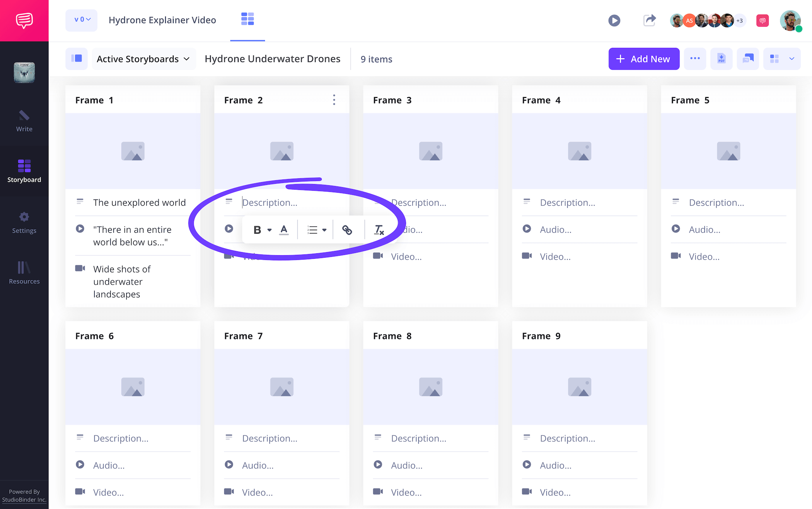Click Frame 5 Description field
The image size is (812, 509).
pyautogui.click(x=716, y=202)
